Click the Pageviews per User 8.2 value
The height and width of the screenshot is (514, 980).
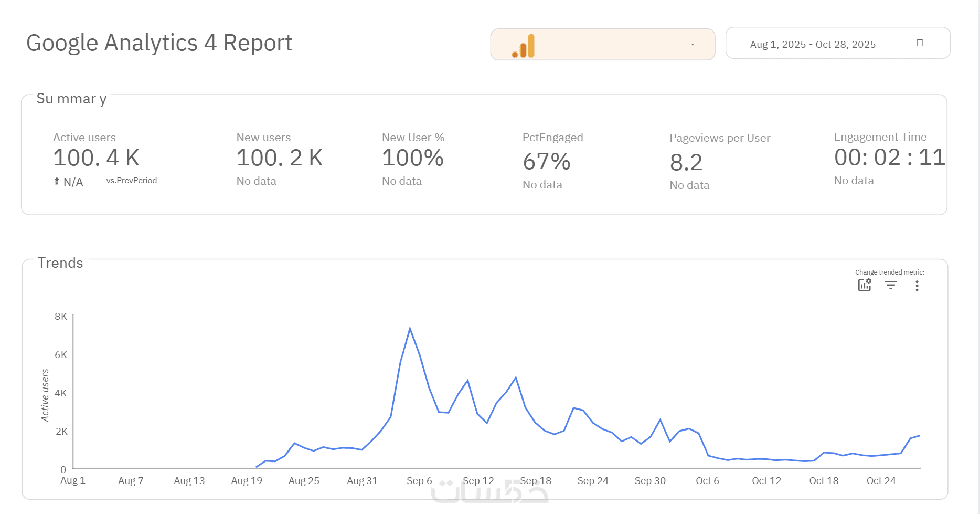686,162
